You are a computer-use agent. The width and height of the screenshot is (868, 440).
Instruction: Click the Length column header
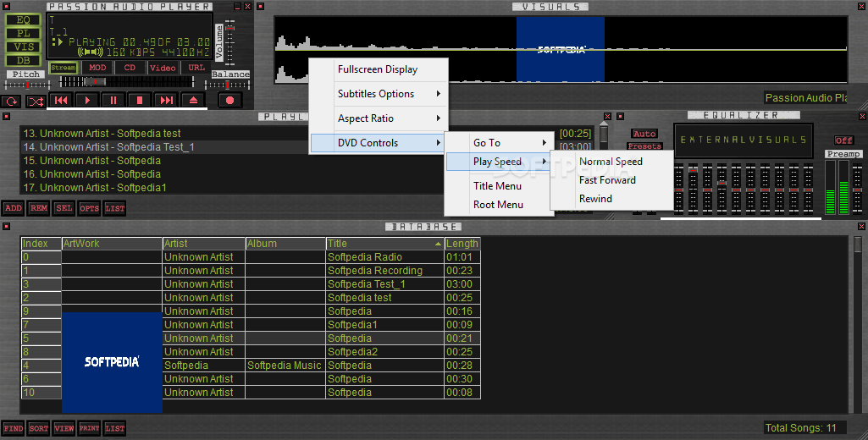tap(462, 244)
